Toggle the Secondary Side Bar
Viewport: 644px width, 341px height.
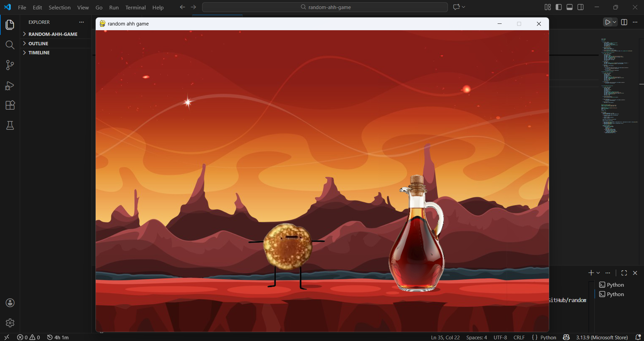click(581, 7)
